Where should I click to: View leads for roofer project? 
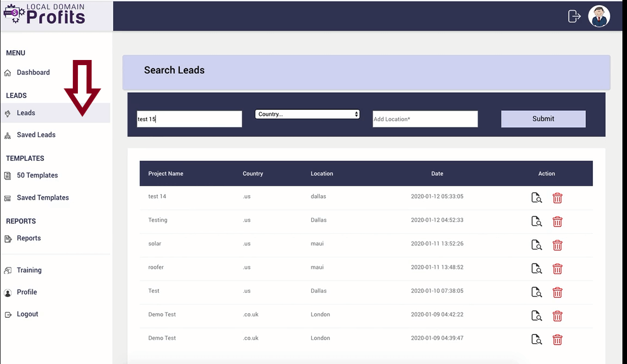[x=536, y=268]
